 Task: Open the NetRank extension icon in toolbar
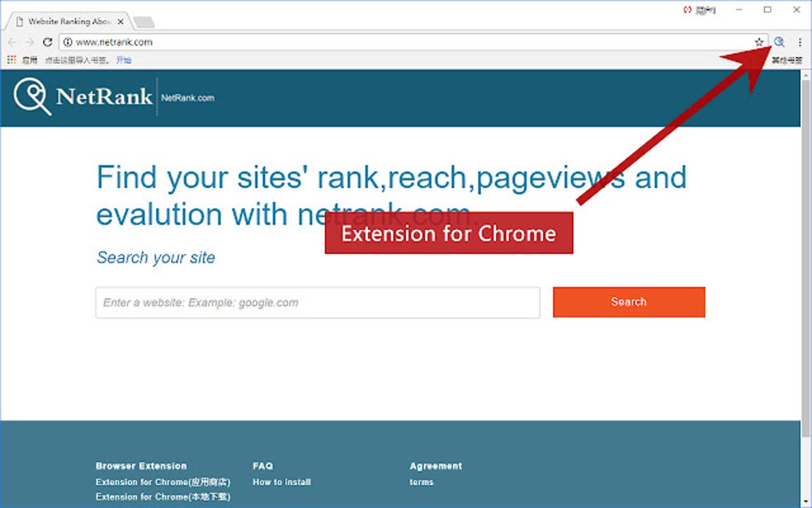[779, 42]
